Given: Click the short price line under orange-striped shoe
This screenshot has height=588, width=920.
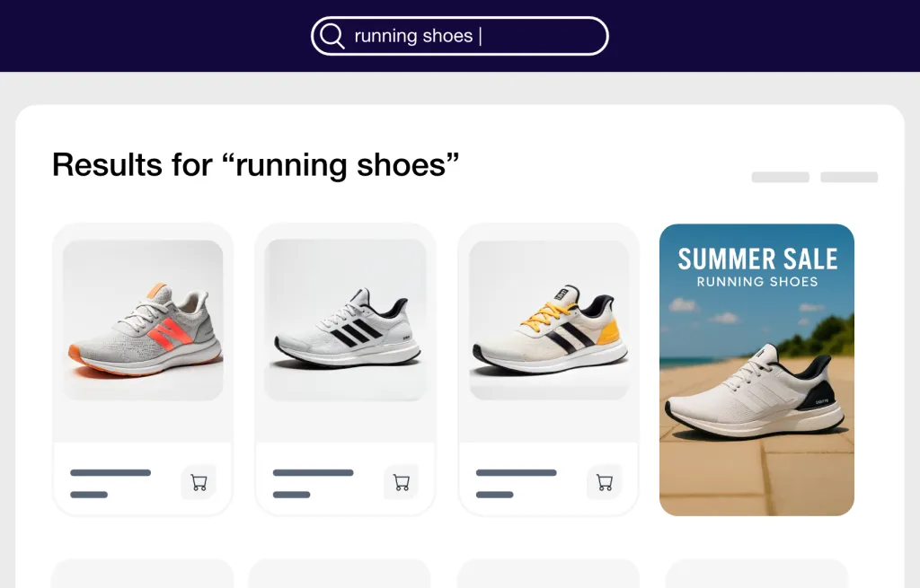Looking at the screenshot, I should click(89, 495).
